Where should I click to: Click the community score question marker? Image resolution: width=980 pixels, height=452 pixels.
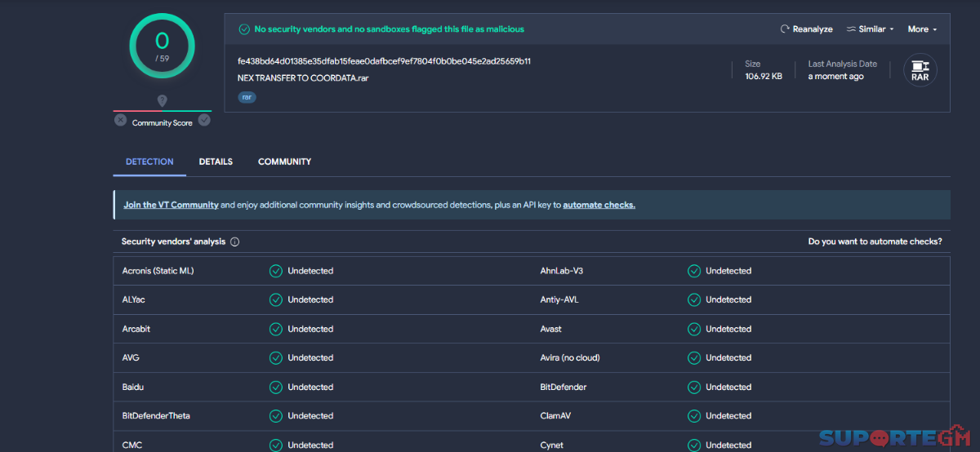(162, 101)
